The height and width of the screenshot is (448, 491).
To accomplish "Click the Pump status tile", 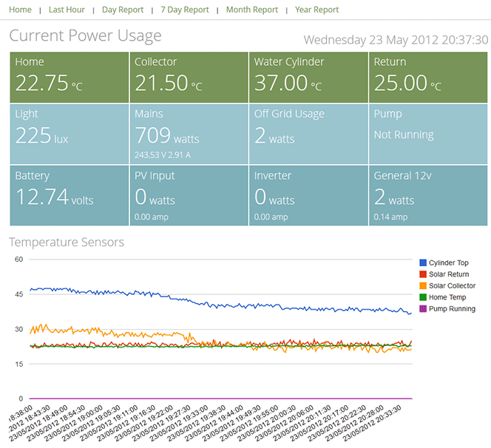I will [x=428, y=133].
